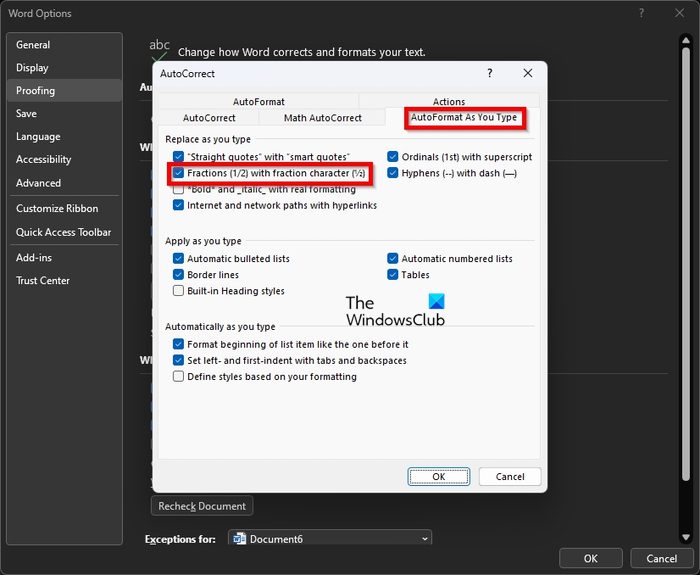The width and height of the screenshot is (700, 575).
Task: Click the Word Options help question mark
Action: click(x=642, y=13)
